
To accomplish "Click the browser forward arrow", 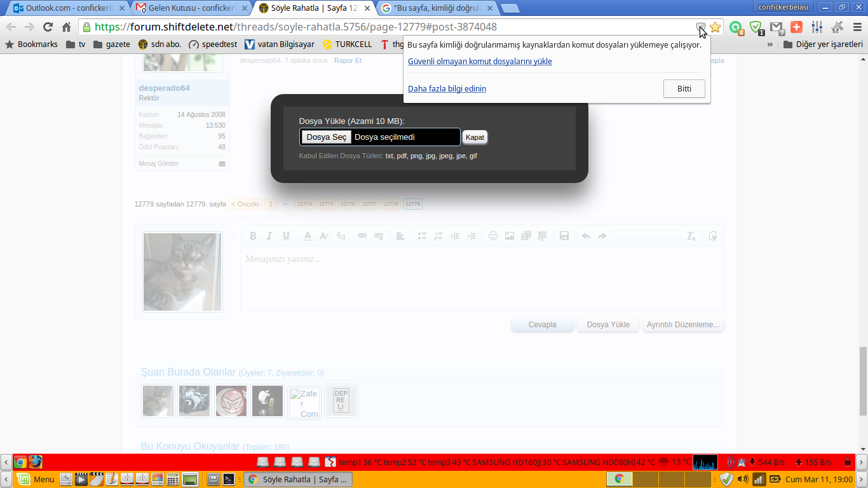I will click(x=29, y=27).
